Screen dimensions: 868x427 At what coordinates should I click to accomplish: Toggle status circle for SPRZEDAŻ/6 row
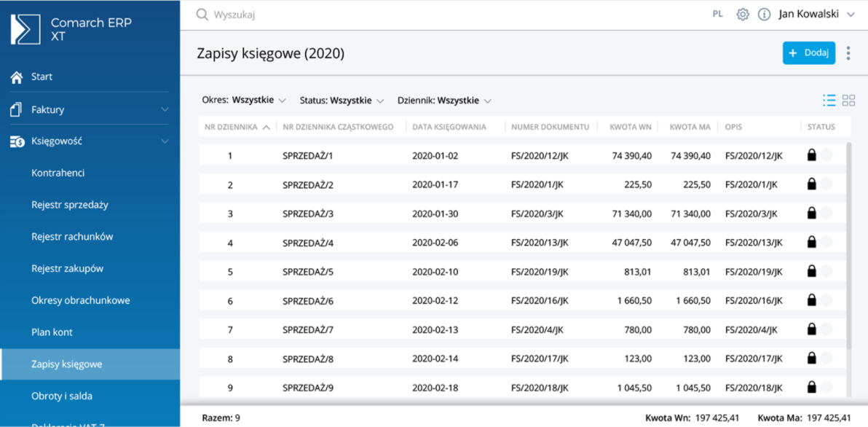tap(826, 300)
